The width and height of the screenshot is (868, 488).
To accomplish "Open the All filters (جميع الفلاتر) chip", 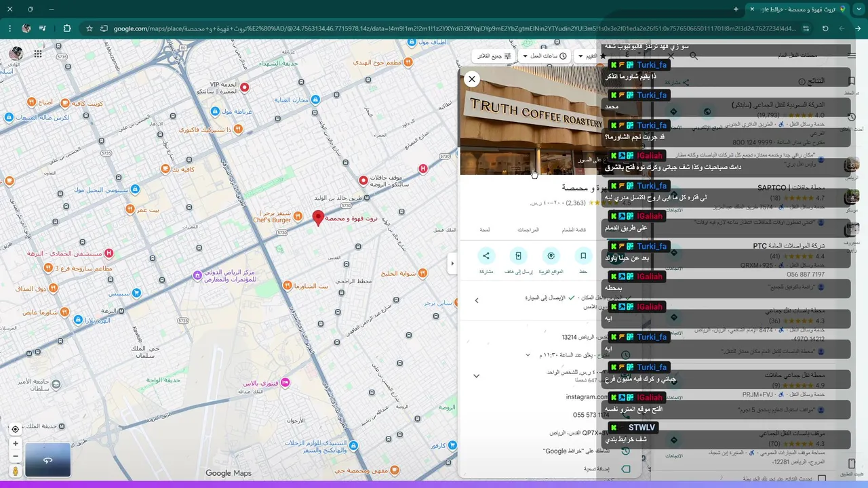I will point(494,56).
